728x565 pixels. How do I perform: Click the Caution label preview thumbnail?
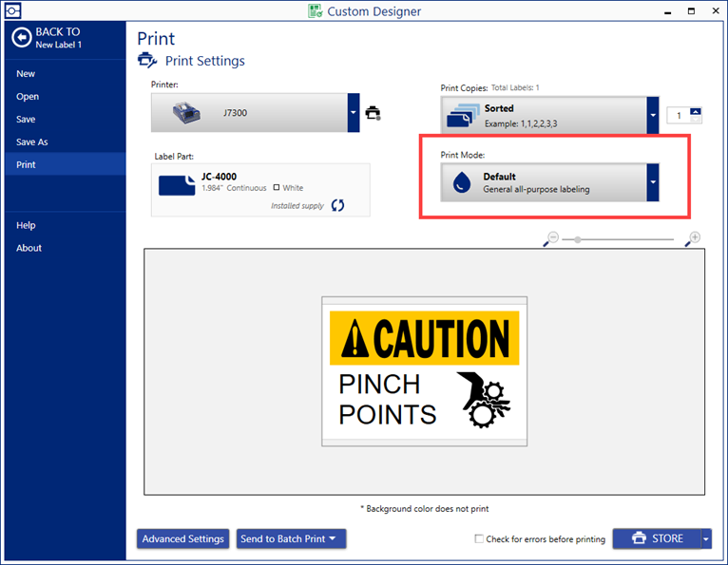424,370
